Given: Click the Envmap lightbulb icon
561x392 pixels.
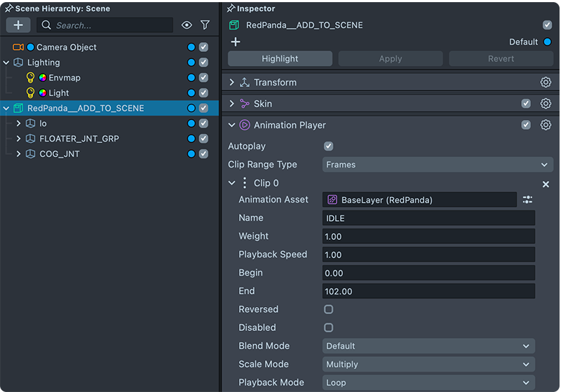Looking at the screenshot, I should (x=30, y=77).
